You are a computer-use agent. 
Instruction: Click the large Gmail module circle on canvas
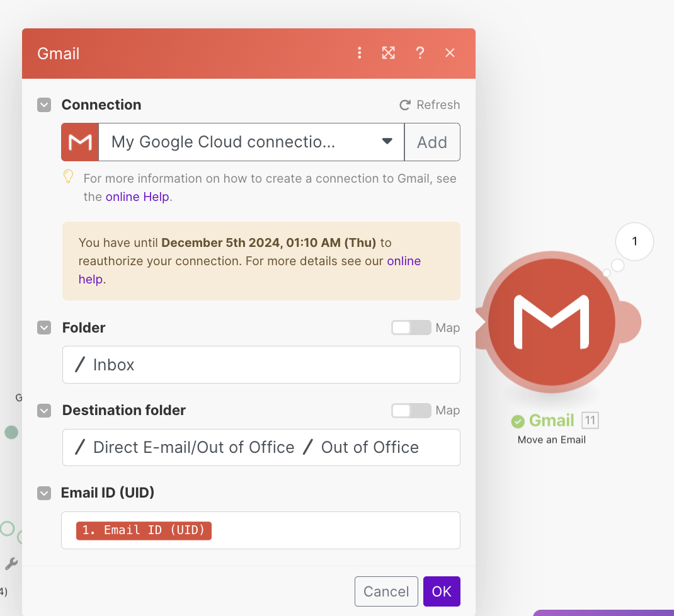coord(552,322)
